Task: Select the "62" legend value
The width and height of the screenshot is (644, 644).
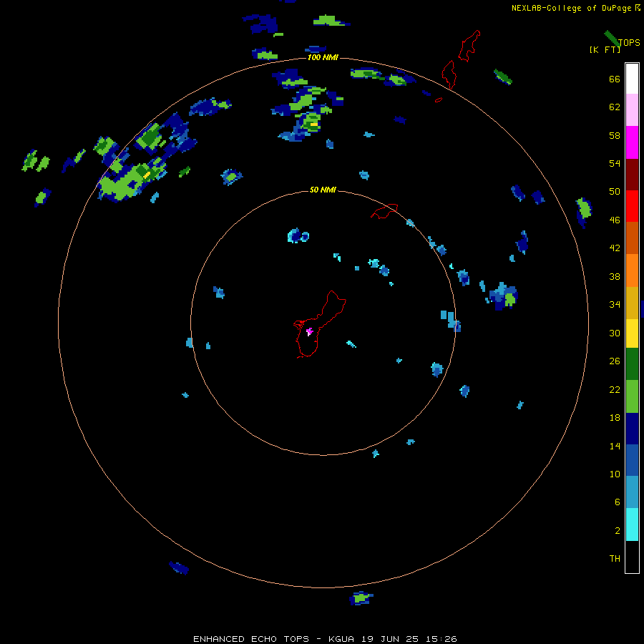Action: coord(615,107)
